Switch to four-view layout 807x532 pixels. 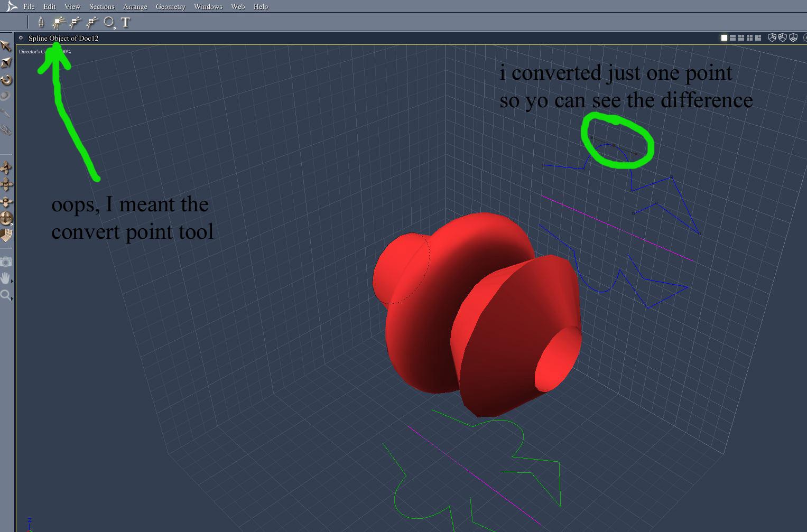pos(749,38)
